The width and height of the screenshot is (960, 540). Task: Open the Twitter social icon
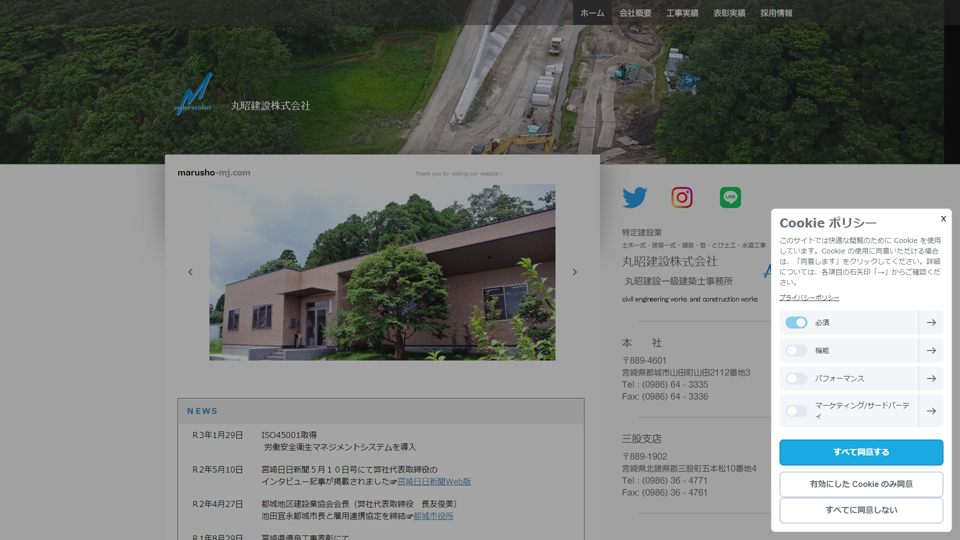635,198
